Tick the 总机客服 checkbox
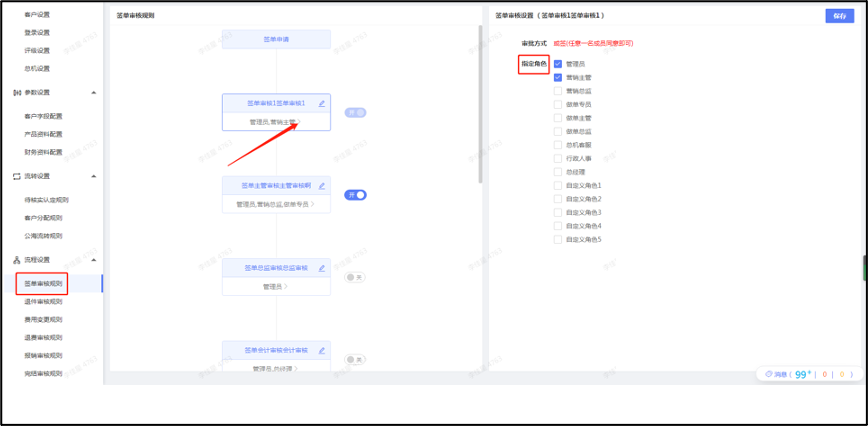Viewport: 868px width, 427px height. (558, 145)
